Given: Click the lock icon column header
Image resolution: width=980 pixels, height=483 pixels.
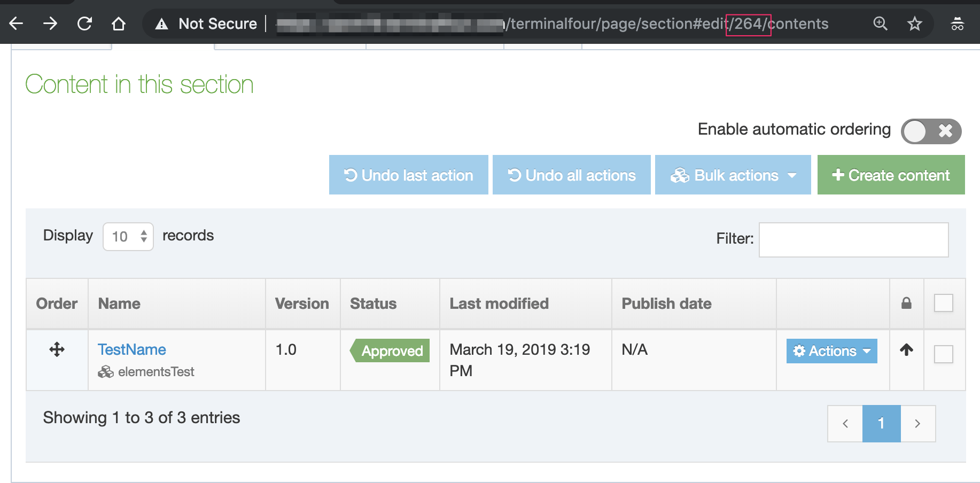Looking at the screenshot, I should (x=906, y=303).
